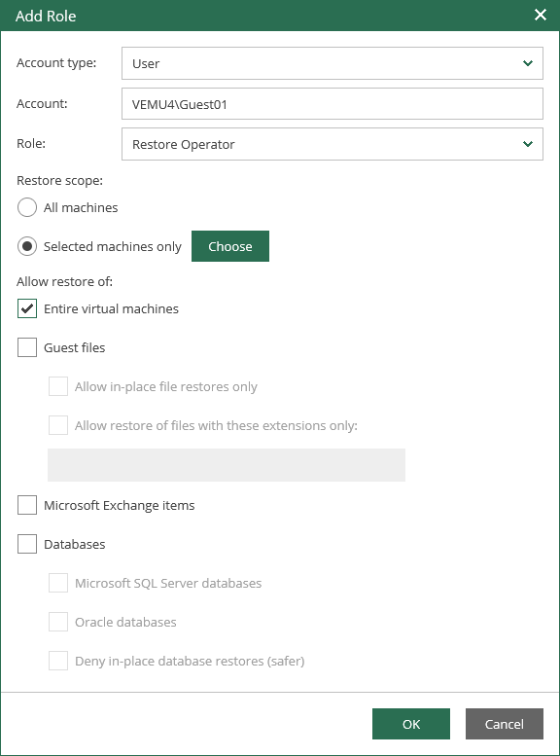Open the Restore Operator role combo box
The height and width of the screenshot is (756, 560).
(332, 144)
